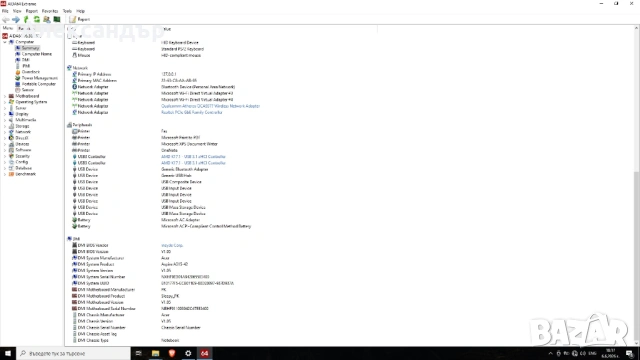The width and height of the screenshot is (640, 360).
Task: Click the green Up arrow toolbar icon
Action: (26, 20)
